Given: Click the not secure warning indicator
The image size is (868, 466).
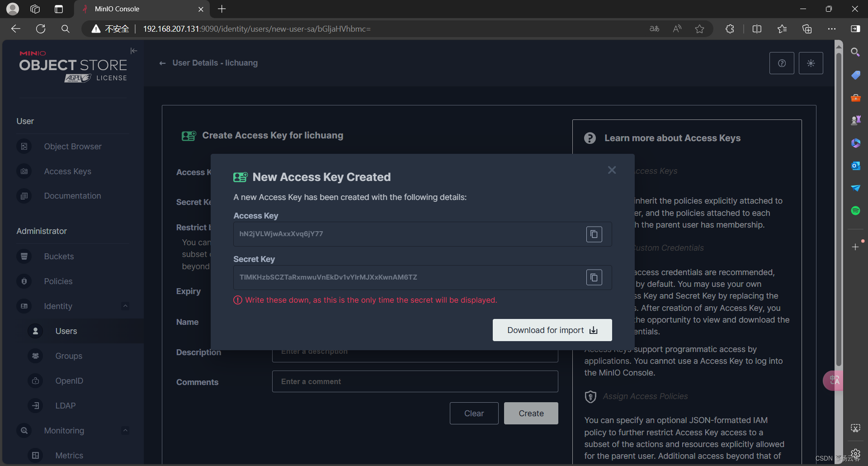Looking at the screenshot, I should point(110,29).
